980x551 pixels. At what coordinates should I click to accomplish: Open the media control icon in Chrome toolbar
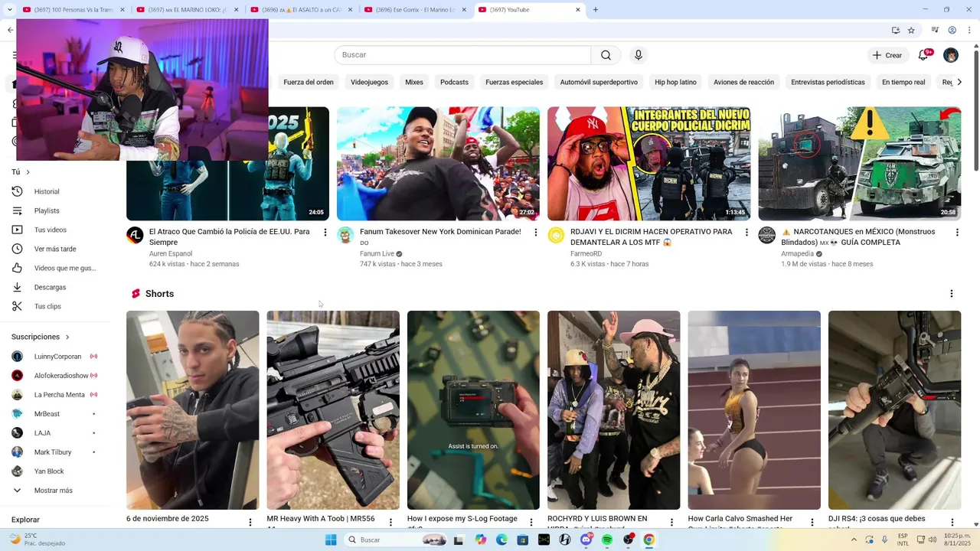point(935,30)
